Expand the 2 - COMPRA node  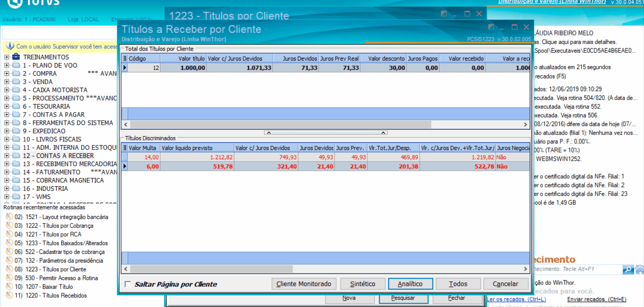[6, 74]
